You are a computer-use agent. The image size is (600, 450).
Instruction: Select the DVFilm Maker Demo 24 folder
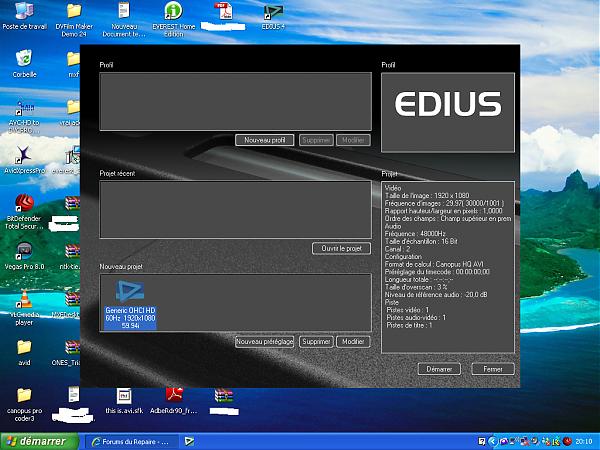coord(74,20)
